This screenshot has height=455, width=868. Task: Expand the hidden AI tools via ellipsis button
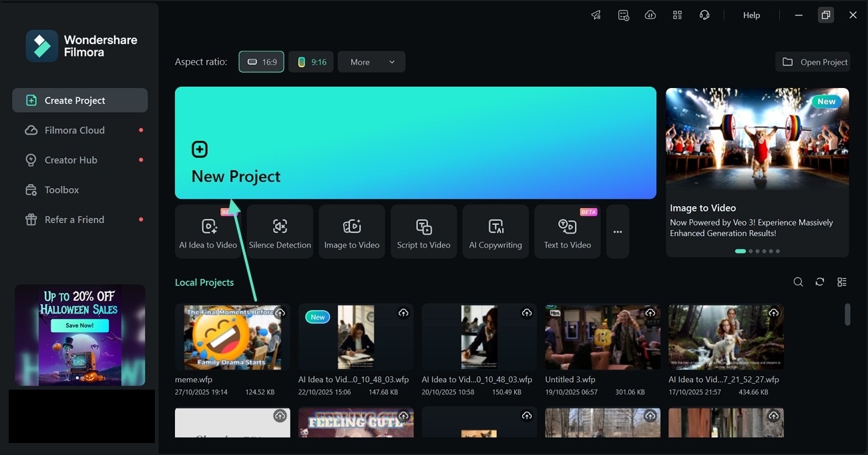point(617,232)
